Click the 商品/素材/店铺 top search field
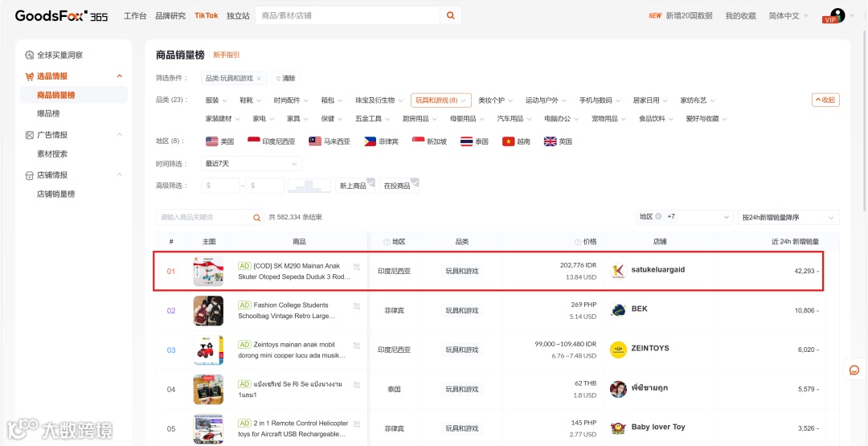This screenshot has height=446, width=868. [x=348, y=15]
